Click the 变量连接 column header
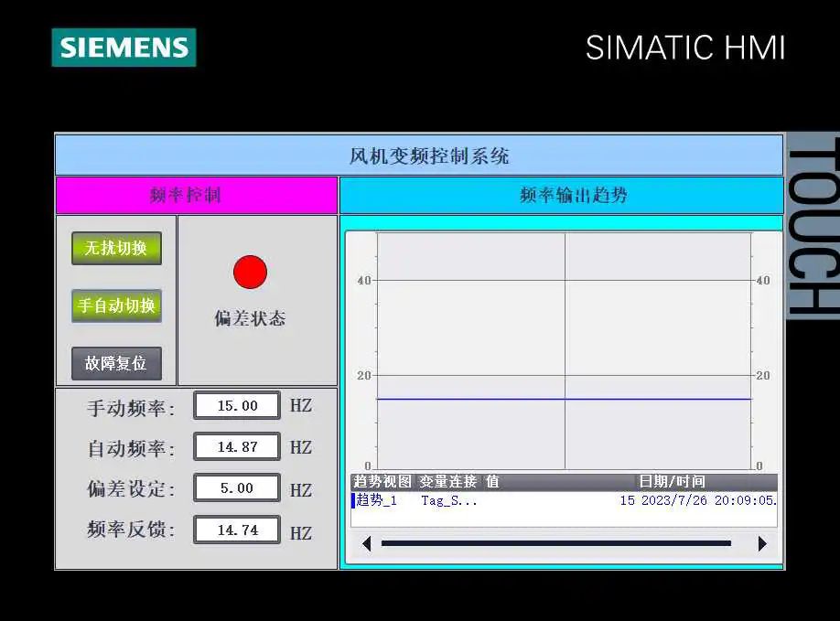This screenshot has height=621, width=840. [x=447, y=481]
